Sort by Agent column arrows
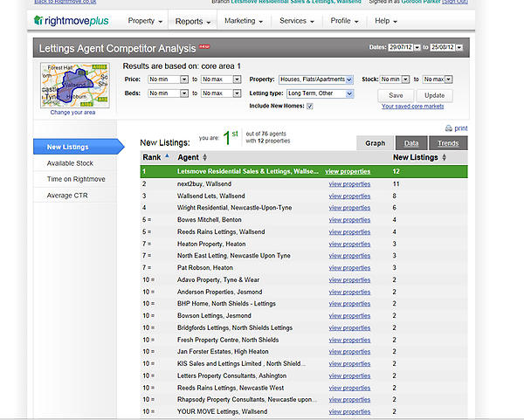 (205, 157)
